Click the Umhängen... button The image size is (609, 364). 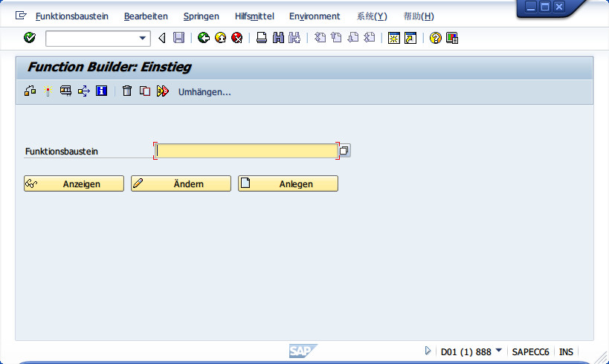[x=204, y=92]
